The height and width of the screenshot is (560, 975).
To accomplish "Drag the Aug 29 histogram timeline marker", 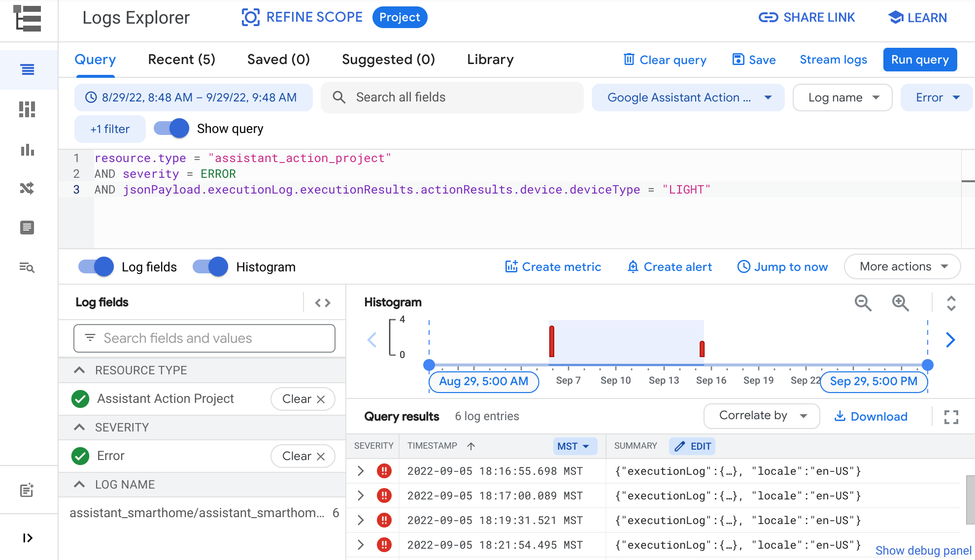I will click(x=429, y=364).
